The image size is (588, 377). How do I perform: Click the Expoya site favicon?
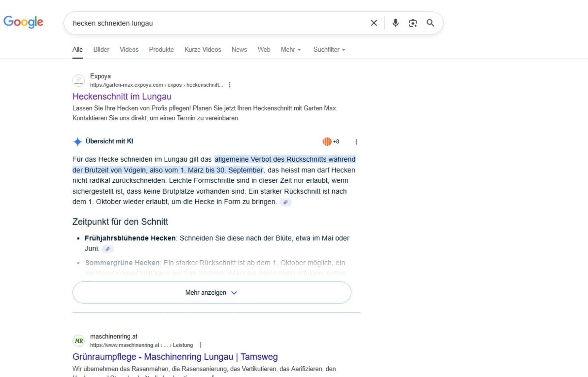click(78, 80)
